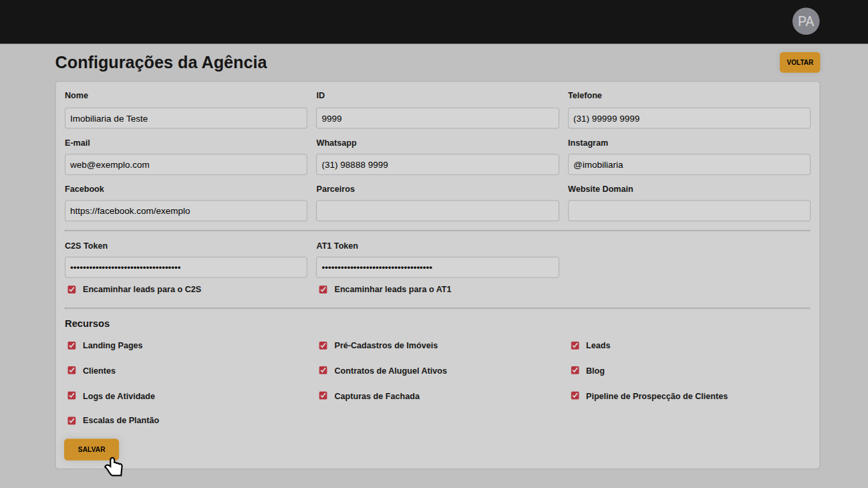Uncheck Encaminhar leads para o C2S
868x488 pixels.
click(71, 289)
